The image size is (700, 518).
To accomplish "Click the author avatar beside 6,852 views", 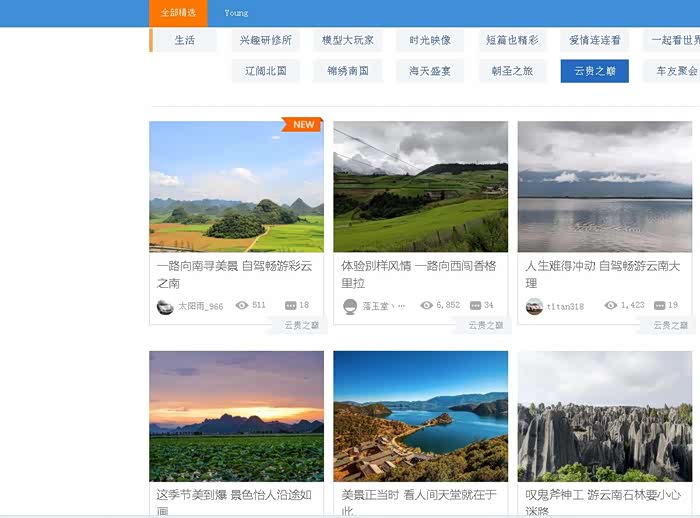I will tap(350, 307).
